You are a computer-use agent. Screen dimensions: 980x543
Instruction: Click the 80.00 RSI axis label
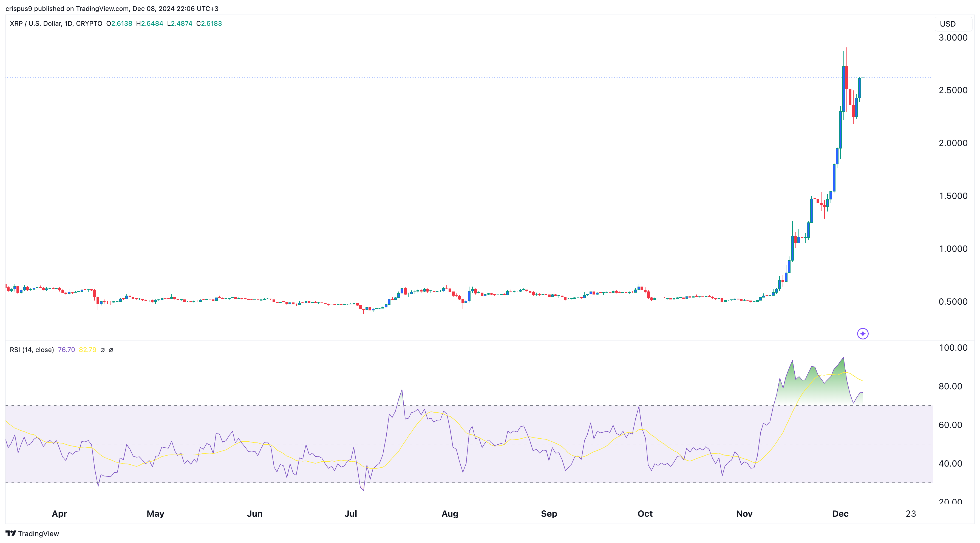point(950,387)
